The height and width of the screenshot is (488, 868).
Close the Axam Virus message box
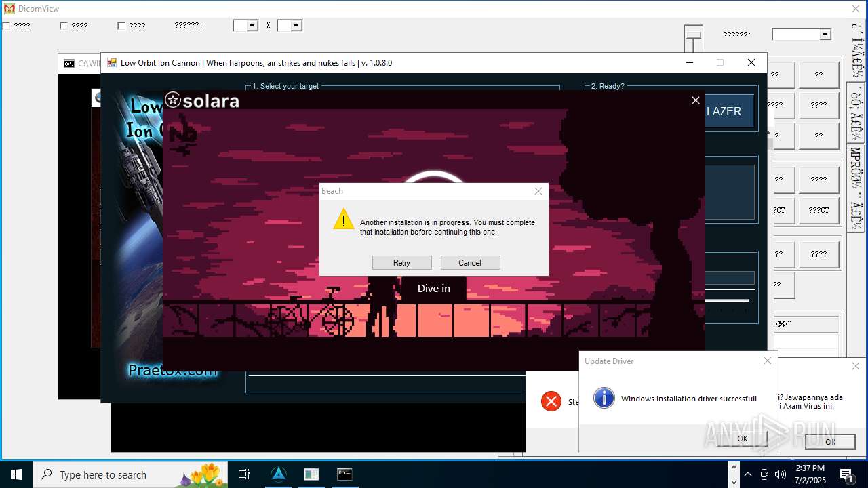point(856,366)
